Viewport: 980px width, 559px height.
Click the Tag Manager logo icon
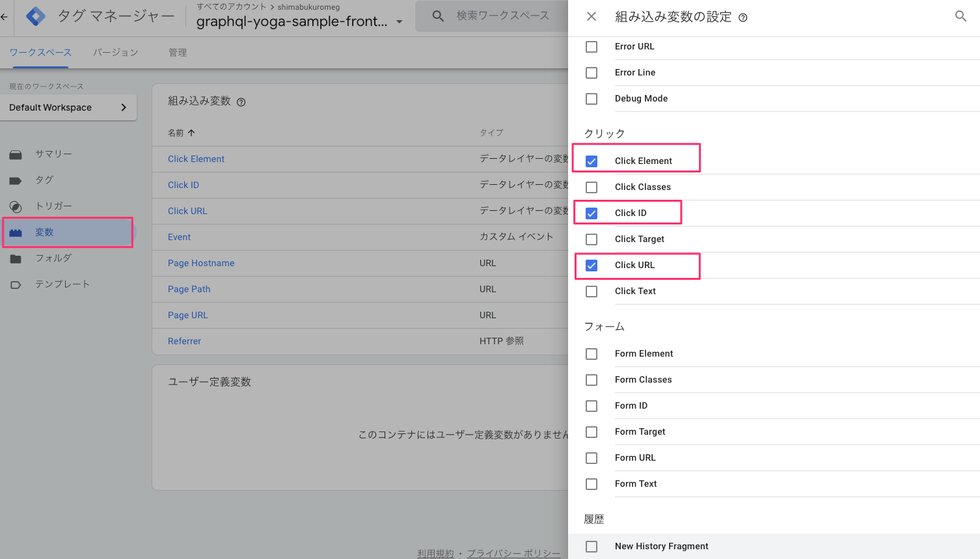click(36, 16)
